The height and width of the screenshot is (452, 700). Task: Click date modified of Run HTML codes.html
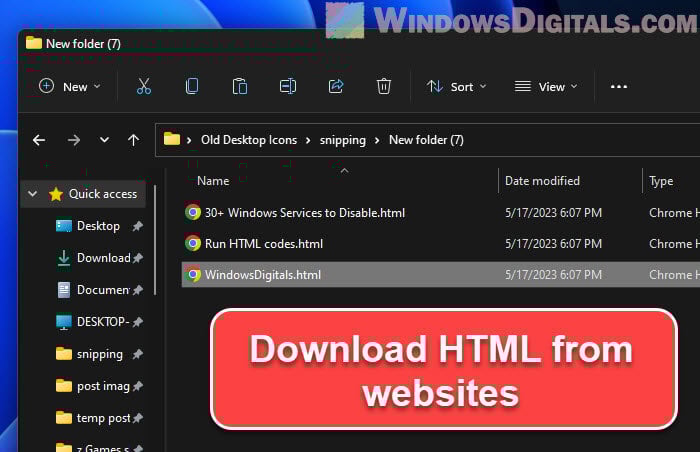(x=553, y=244)
